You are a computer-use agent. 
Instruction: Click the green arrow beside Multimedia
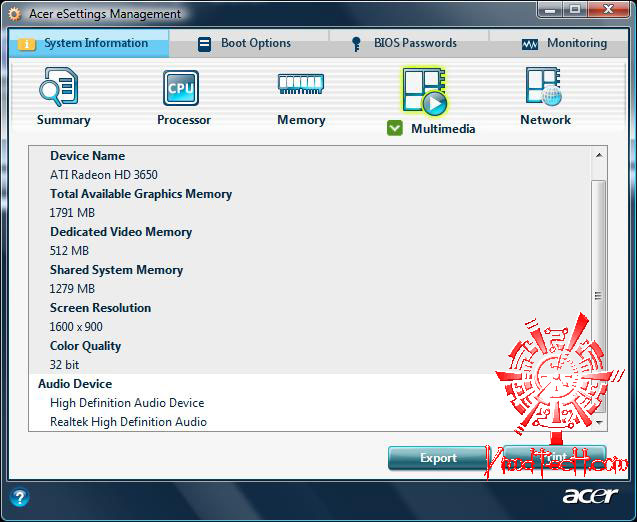tap(394, 128)
